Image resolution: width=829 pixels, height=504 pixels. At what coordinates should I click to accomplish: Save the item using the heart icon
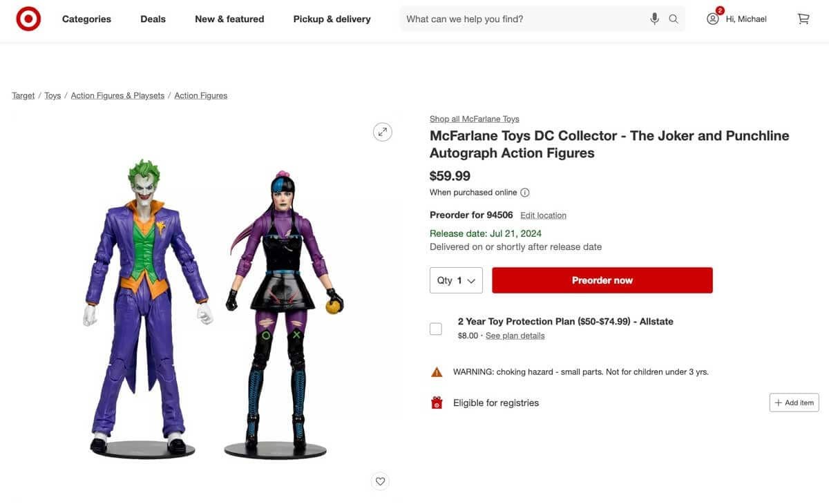(380, 481)
